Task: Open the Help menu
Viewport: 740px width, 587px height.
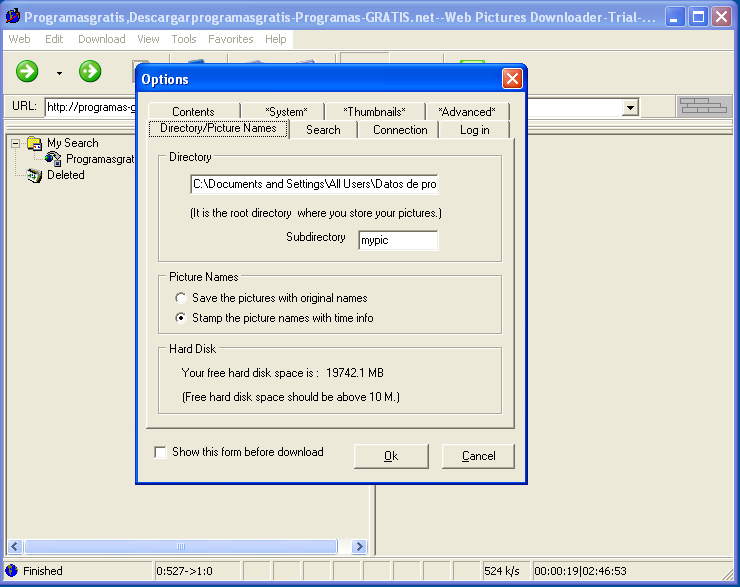Action: coord(276,39)
